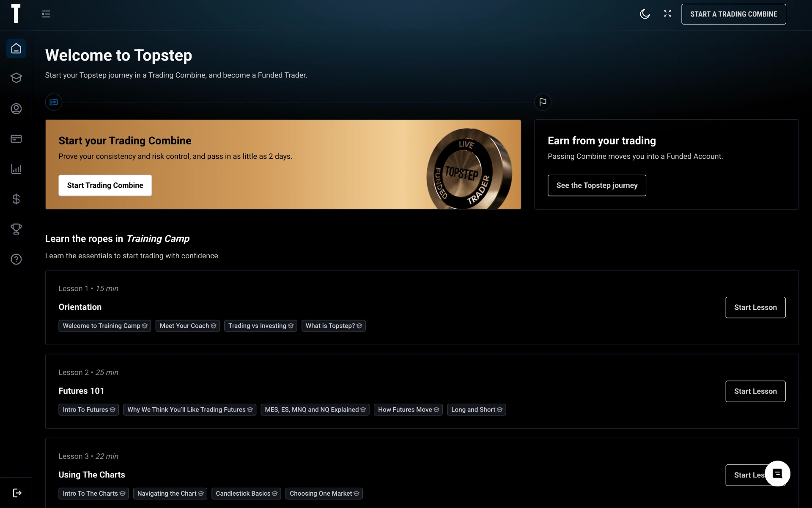This screenshot has width=812, height=508.
Task: Click the Earn from your trading heading
Action: [602, 141]
